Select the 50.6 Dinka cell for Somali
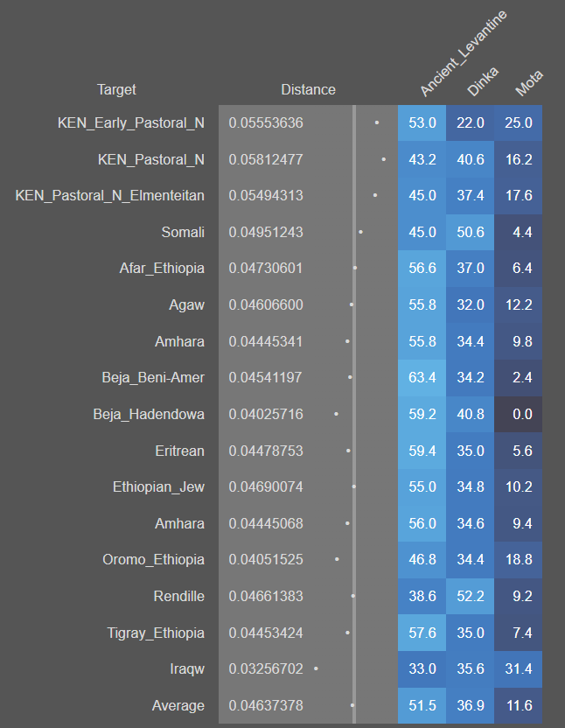The width and height of the screenshot is (565, 728). pyautogui.click(x=470, y=232)
